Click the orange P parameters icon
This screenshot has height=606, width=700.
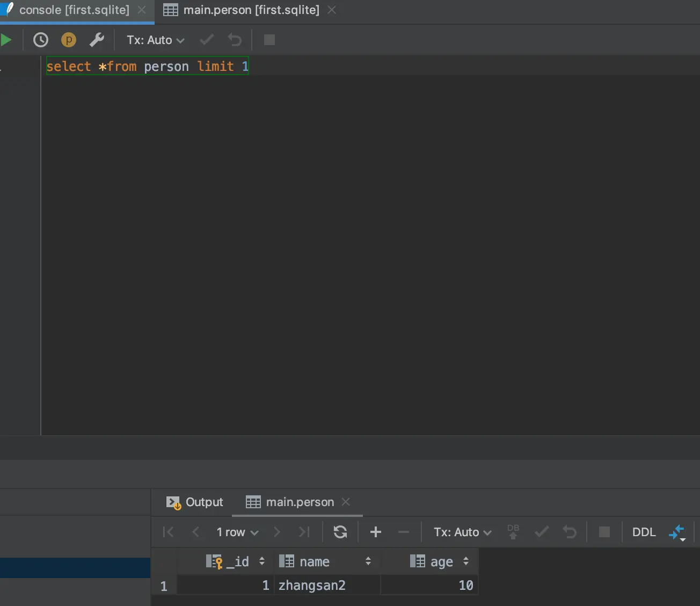[69, 40]
